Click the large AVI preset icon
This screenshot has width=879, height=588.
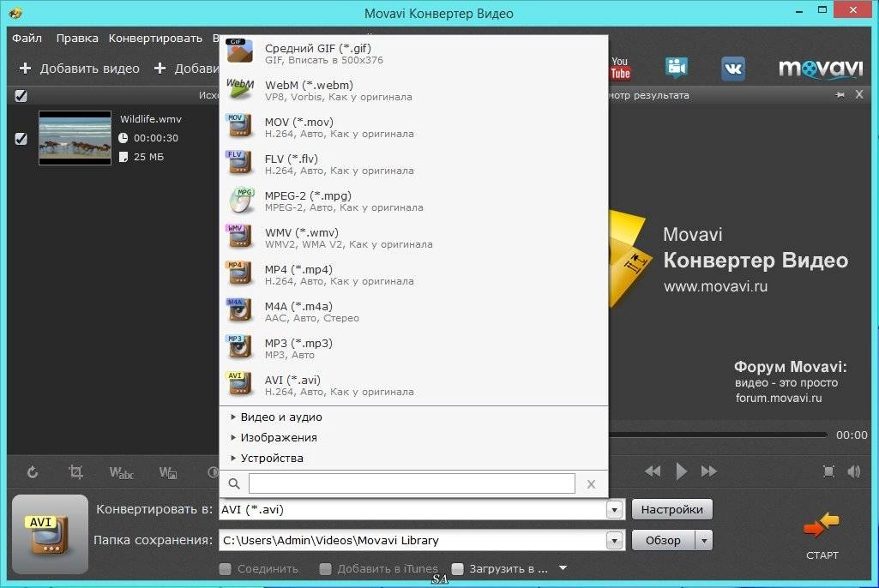[x=50, y=534]
